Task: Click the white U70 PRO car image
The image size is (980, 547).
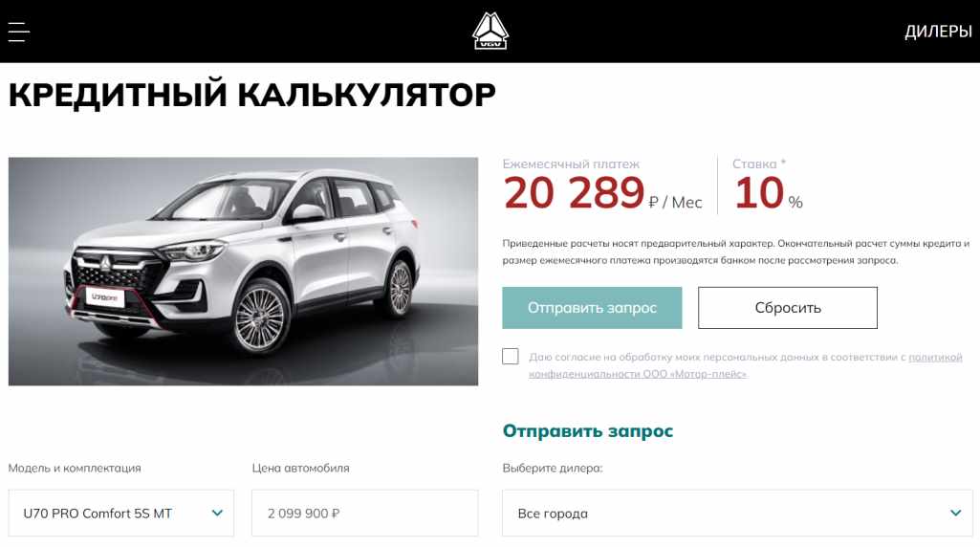Action: [x=243, y=272]
